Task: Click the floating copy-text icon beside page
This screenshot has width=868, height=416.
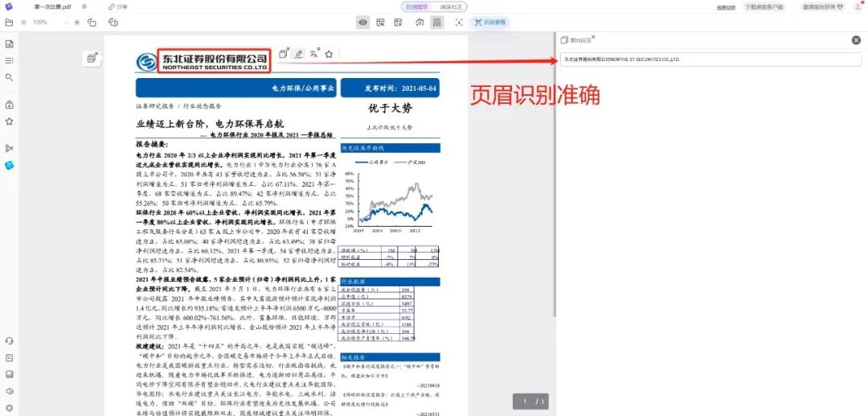Action: [92, 58]
